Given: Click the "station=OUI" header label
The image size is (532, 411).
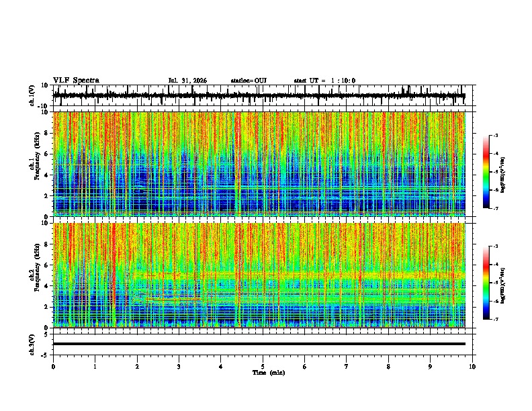Looking at the screenshot, I should coord(249,81).
